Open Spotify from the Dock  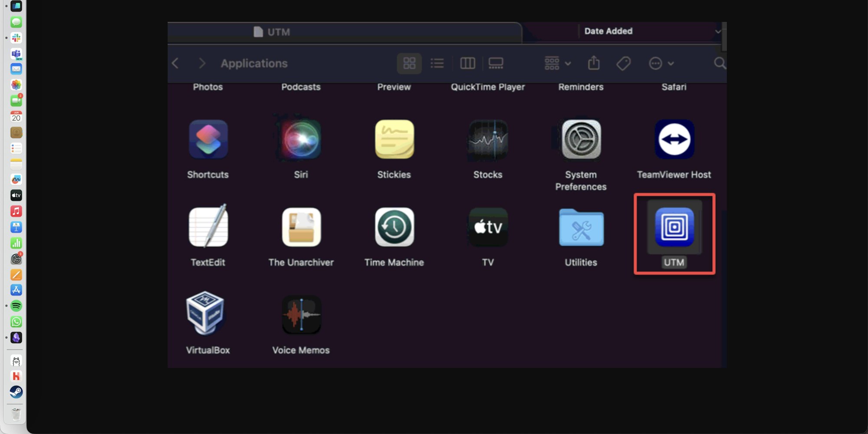click(16, 306)
